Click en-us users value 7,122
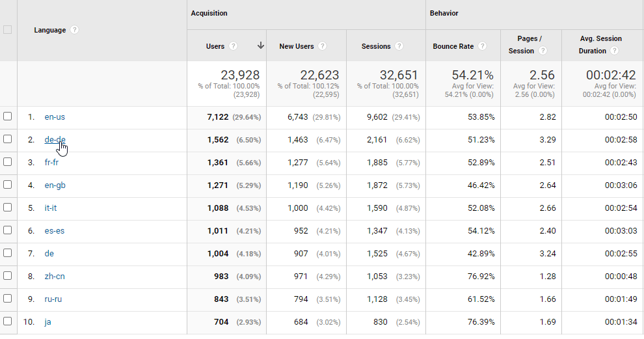Screen dimensions: 644x339 pyautogui.click(x=218, y=117)
